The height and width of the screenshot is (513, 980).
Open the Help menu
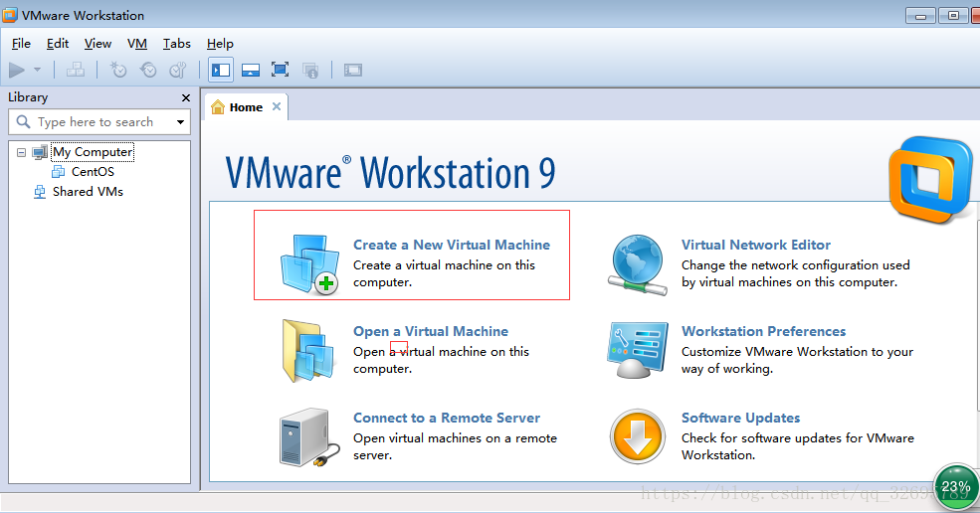tap(220, 43)
